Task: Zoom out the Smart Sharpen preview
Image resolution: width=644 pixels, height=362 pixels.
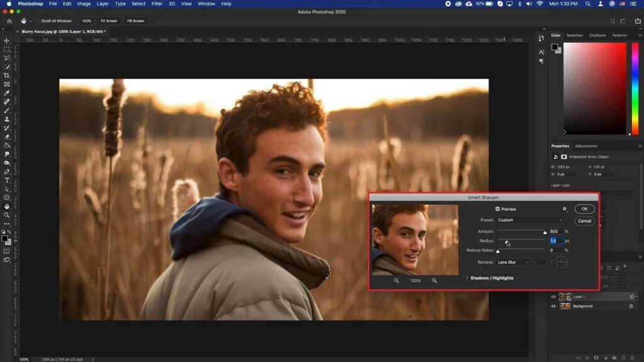Action: click(x=396, y=280)
